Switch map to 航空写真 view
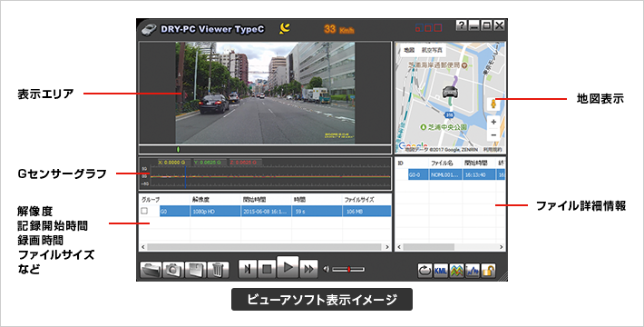 [x=432, y=50]
